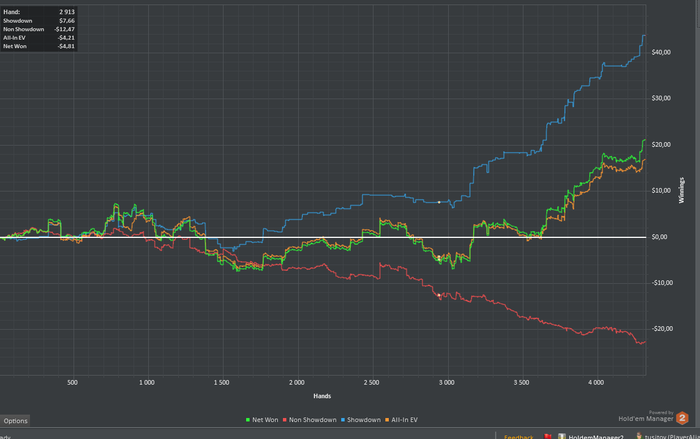700x439 pixels.
Task: Click the Hand 2 913 tooltip row
Action: tap(39, 12)
